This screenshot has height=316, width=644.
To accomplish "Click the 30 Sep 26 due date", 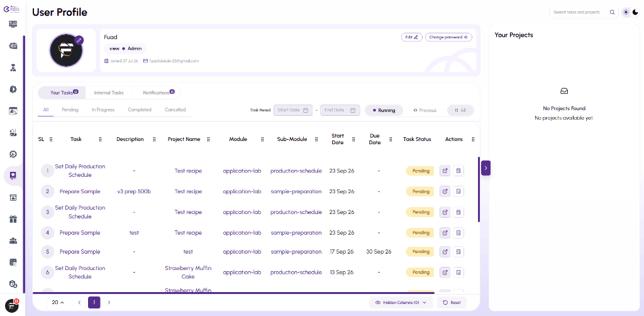I will (x=379, y=252).
